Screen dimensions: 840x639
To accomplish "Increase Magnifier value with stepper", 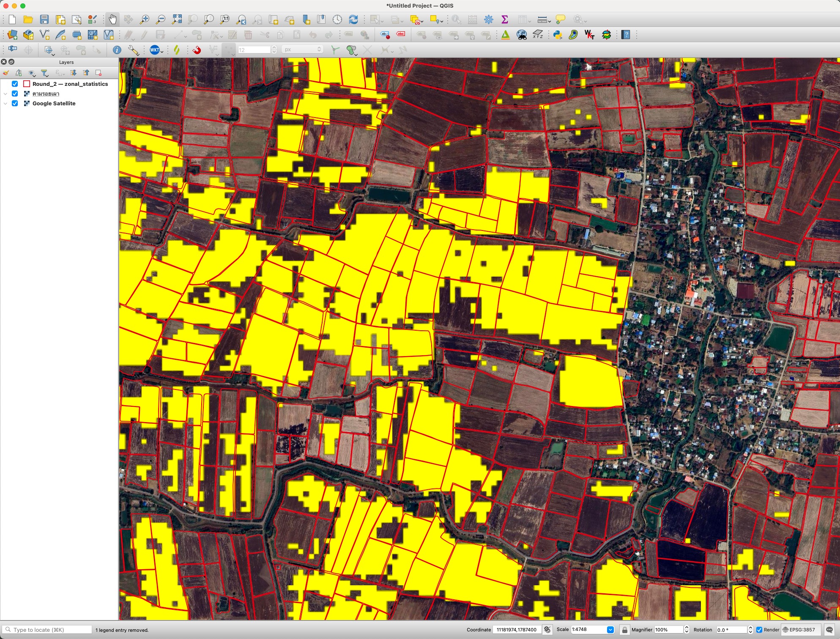I will pyautogui.click(x=687, y=628).
